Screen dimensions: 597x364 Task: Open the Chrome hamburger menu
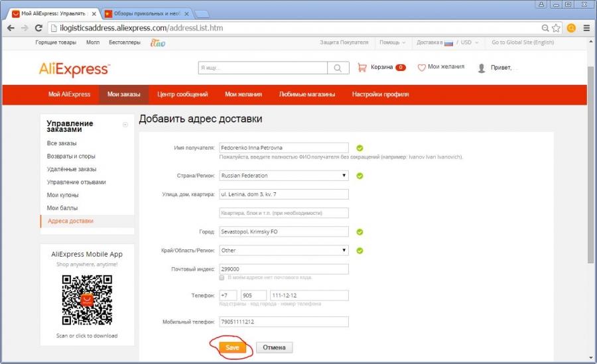tap(586, 28)
